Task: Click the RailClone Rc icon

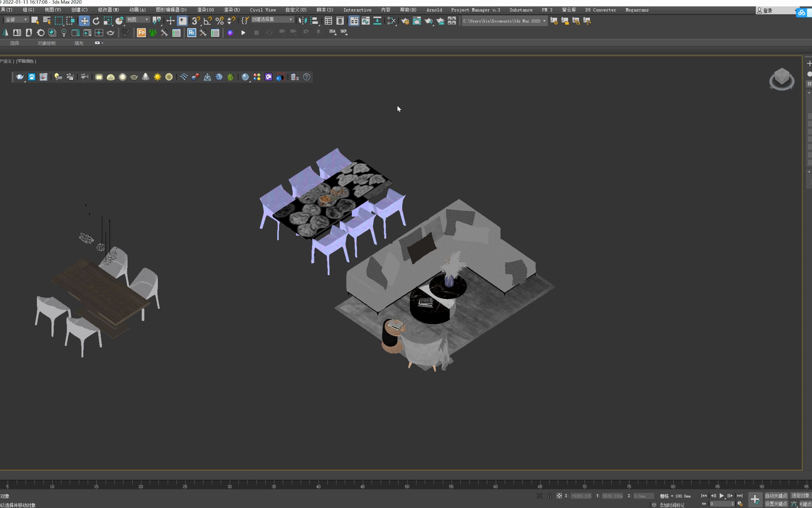Action: pos(192,33)
